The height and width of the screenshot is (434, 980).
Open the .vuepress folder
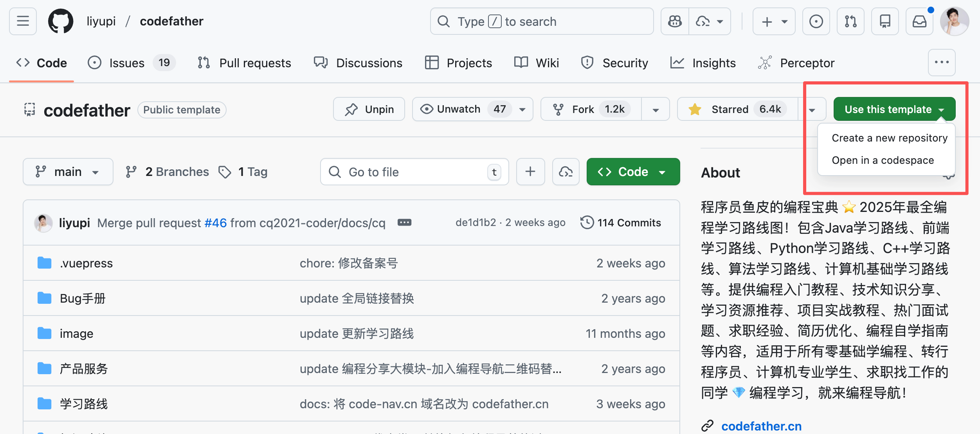pos(86,263)
